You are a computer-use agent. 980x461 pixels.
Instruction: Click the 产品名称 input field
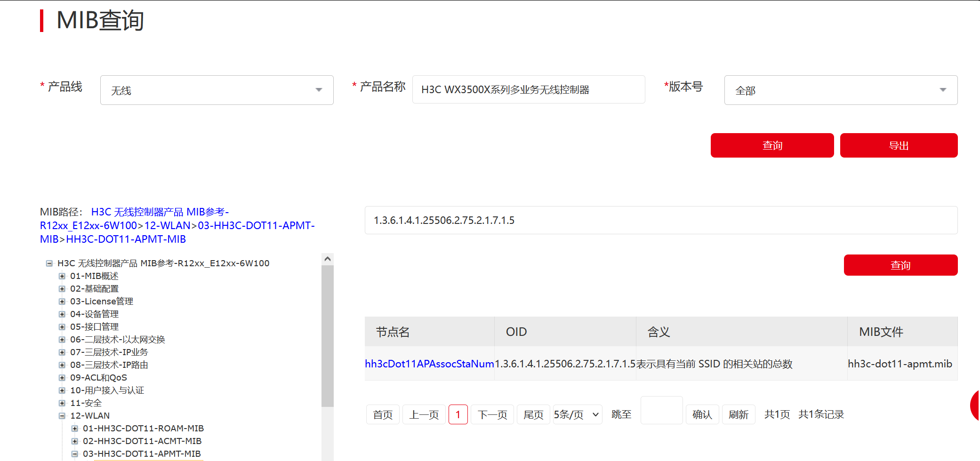(x=528, y=89)
